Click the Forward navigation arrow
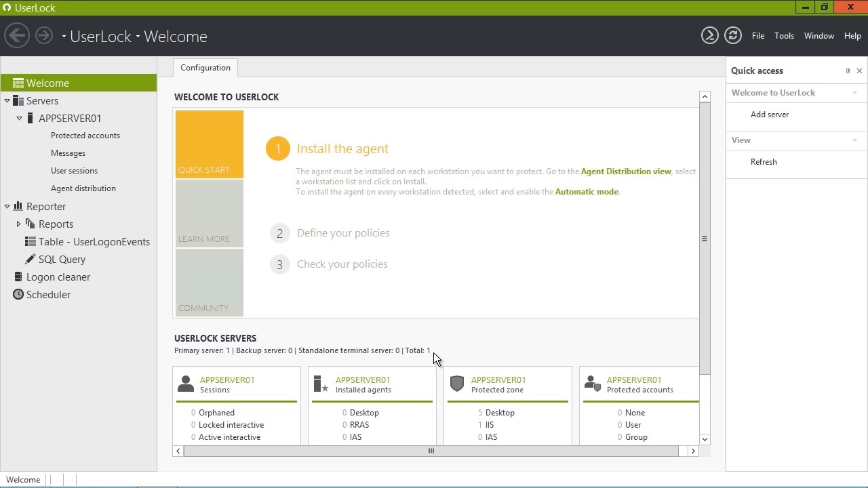 pos(44,36)
